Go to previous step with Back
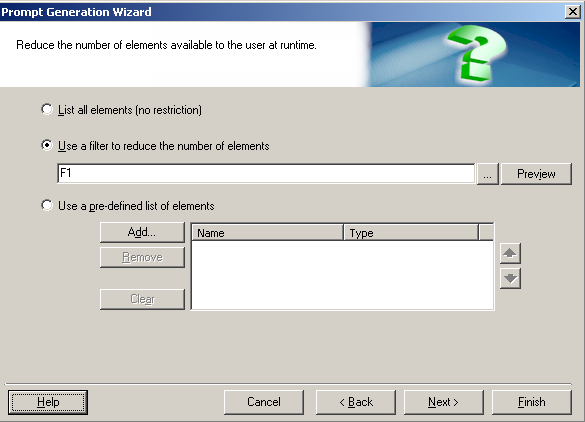The width and height of the screenshot is (585, 422). click(x=356, y=402)
